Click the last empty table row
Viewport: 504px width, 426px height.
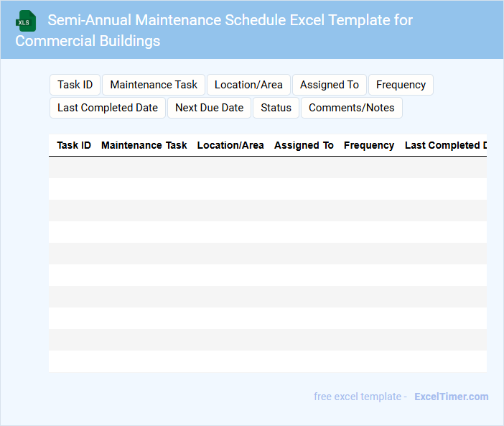click(x=267, y=361)
